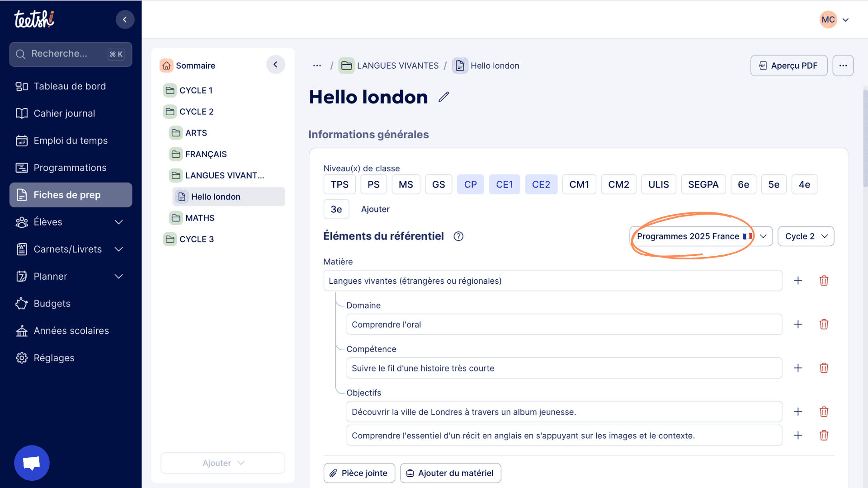Open the Programmes 2025 France dropdown
Image resolution: width=868 pixels, height=488 pixels.
[701, 236]
